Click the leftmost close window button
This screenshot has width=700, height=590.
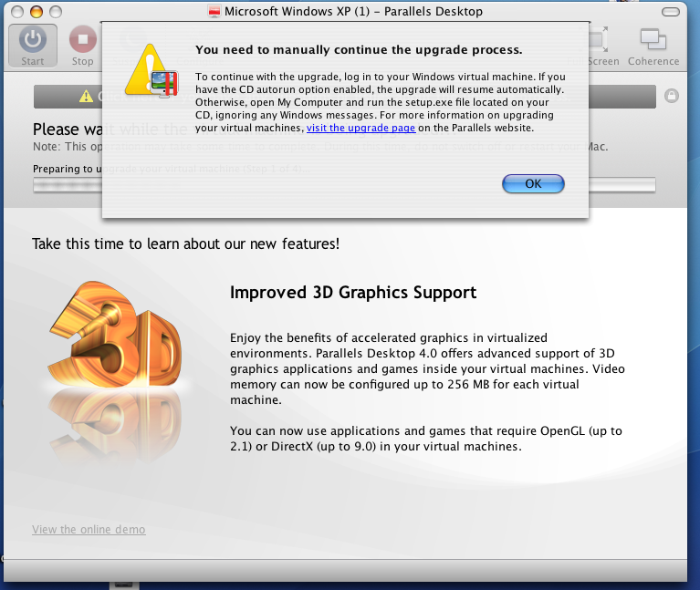point(17,12)
